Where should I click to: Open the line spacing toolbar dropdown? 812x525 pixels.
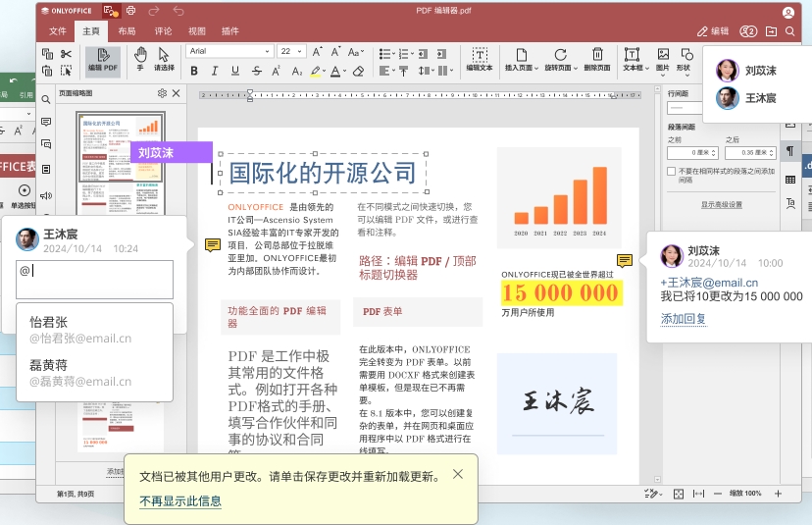tap(426, 71)
